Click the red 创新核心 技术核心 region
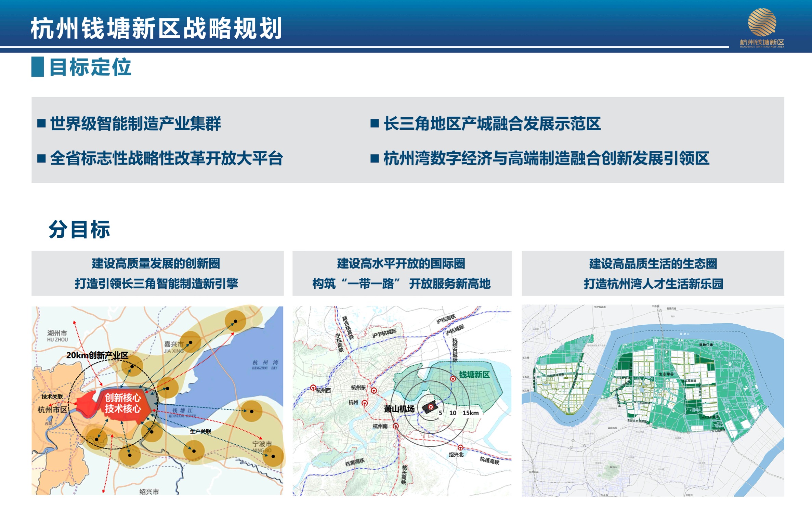 click(122, 403)
